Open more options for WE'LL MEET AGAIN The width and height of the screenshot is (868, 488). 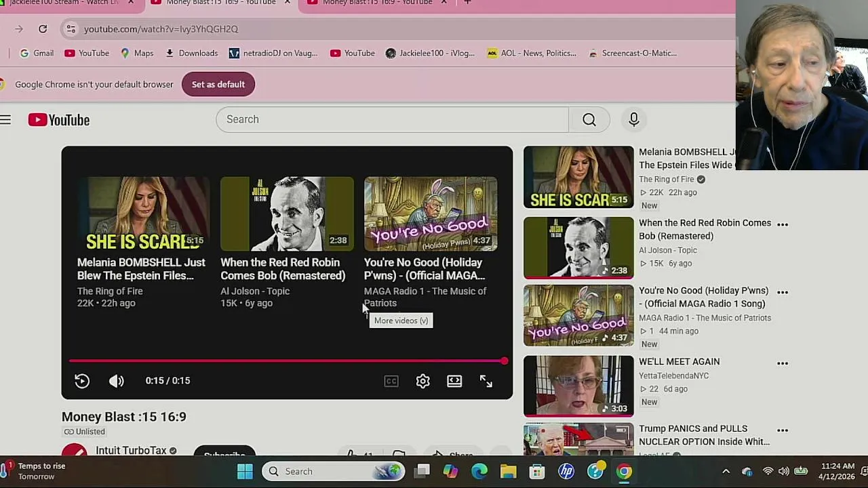pos(783,363)
